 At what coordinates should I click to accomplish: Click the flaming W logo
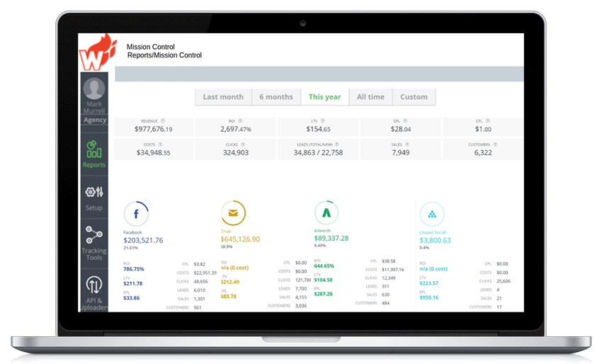coord(98,52)
